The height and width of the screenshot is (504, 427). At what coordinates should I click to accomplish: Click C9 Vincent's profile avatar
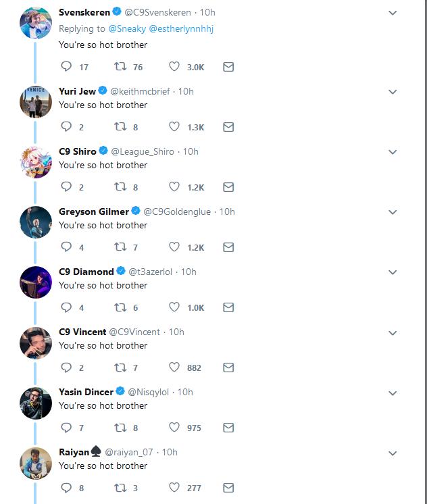(36, 343)
